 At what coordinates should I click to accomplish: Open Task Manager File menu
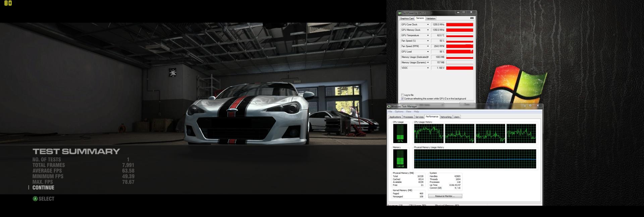point(390,112)
